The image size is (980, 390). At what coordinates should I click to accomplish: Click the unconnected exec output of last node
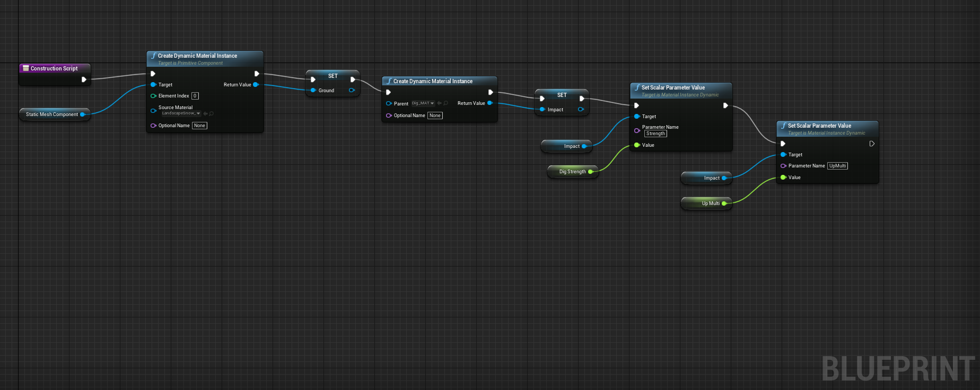(872, 144)
